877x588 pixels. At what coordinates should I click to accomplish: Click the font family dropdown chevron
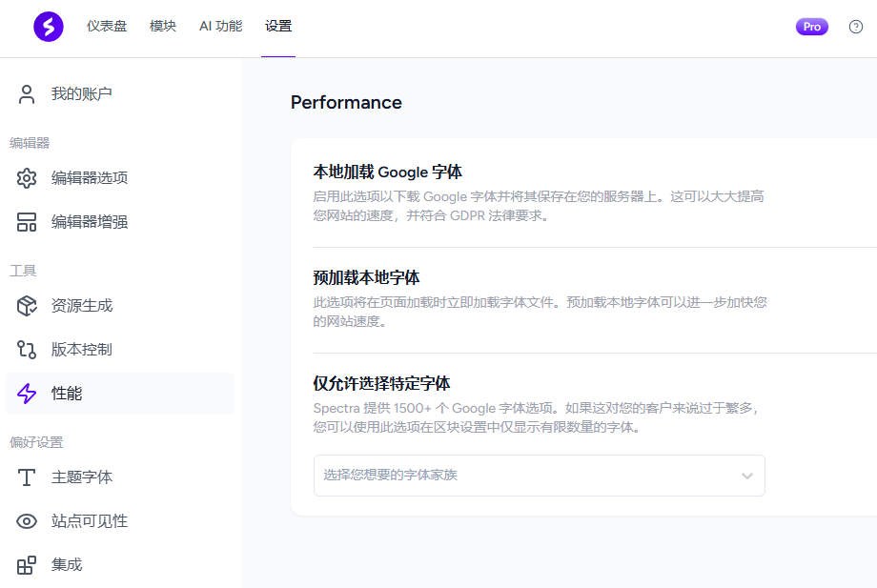(x=747, y=476)
